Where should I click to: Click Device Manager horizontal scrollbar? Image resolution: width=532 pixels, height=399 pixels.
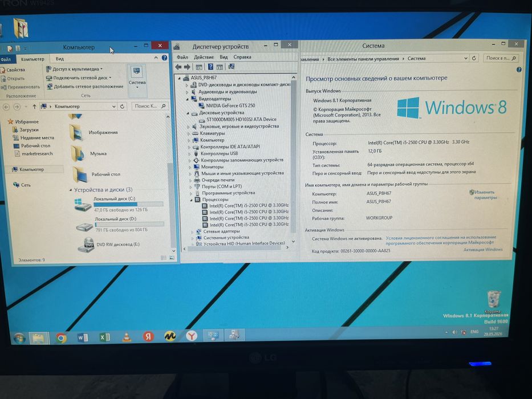click(x=234, y=248)
